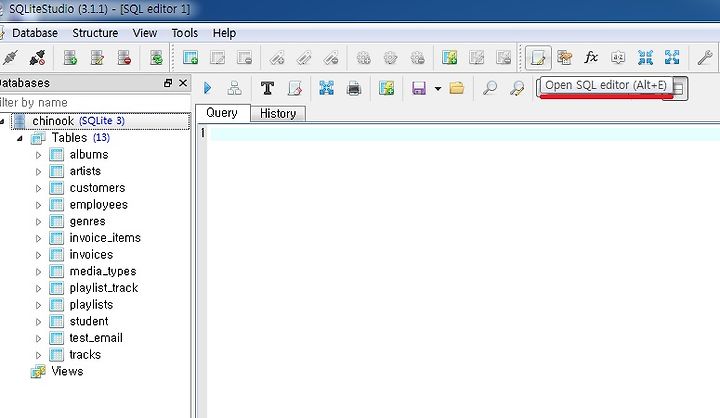
Task: Click the Remove database icon
Action: (x=124, y=58)
